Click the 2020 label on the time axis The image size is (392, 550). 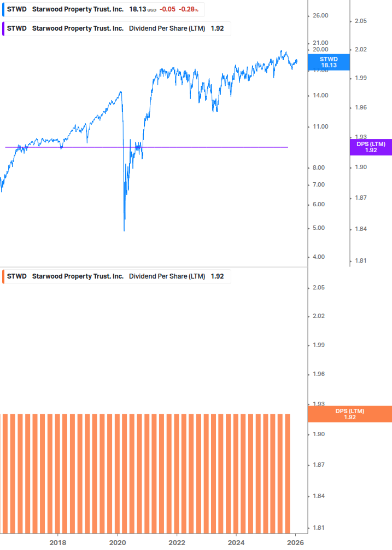[118, 542]
